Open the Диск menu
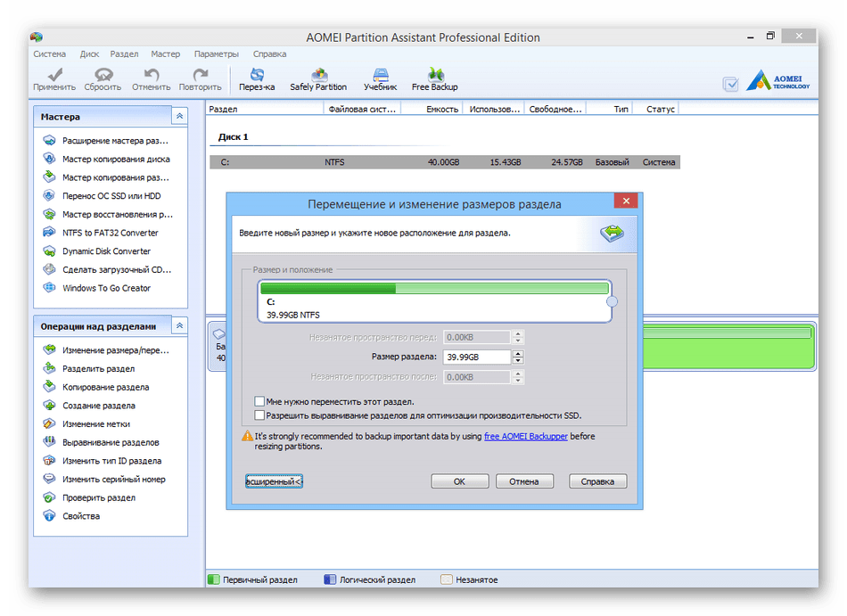This screenshot has height=616, width=847. pyautogui.click(x=90, y=54)
